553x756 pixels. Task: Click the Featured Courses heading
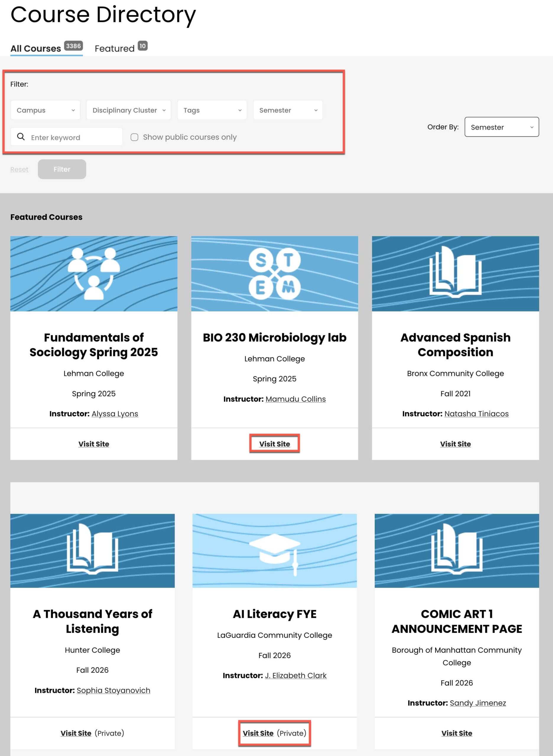pyautogui.click(x=46, y=217)
